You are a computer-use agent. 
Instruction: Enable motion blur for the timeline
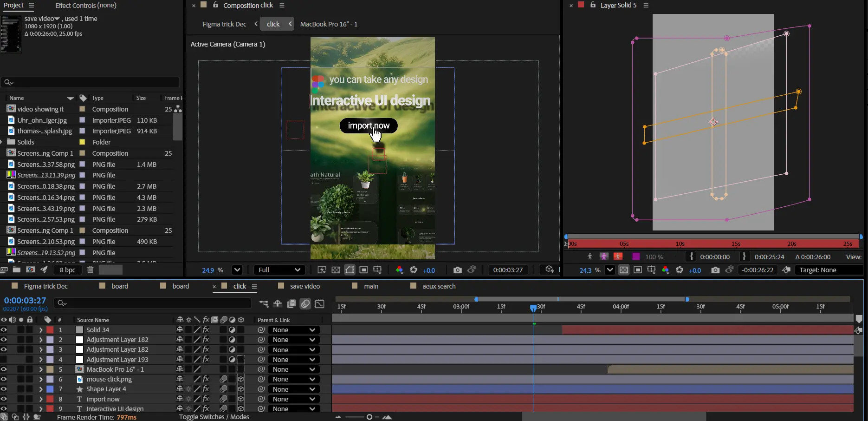(x=305, y=304)
